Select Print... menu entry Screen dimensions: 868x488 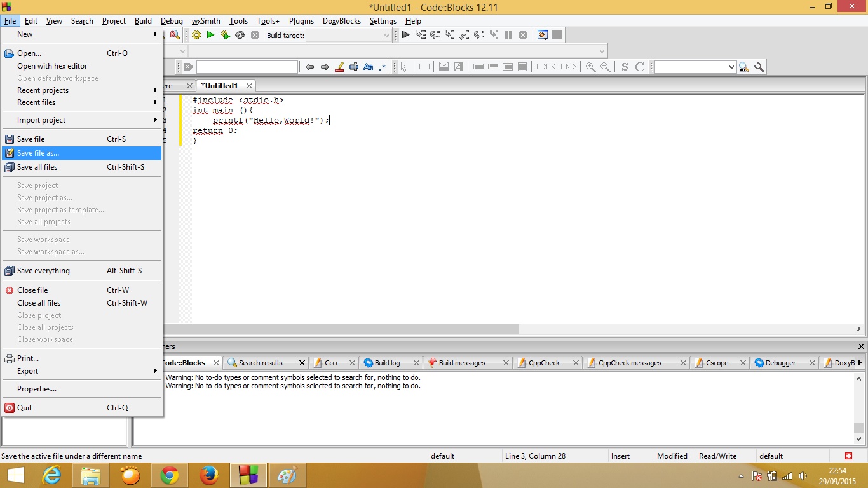(x=81, y=358)
